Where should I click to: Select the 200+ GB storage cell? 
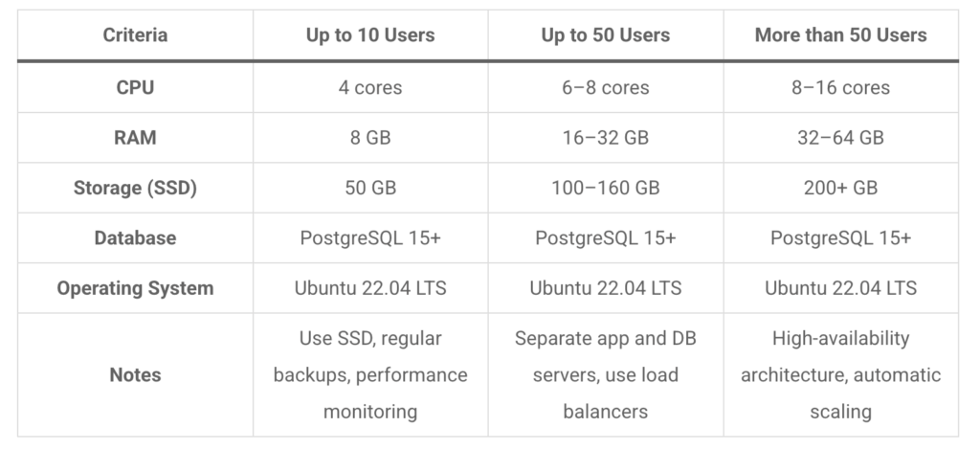pos(840,188)
